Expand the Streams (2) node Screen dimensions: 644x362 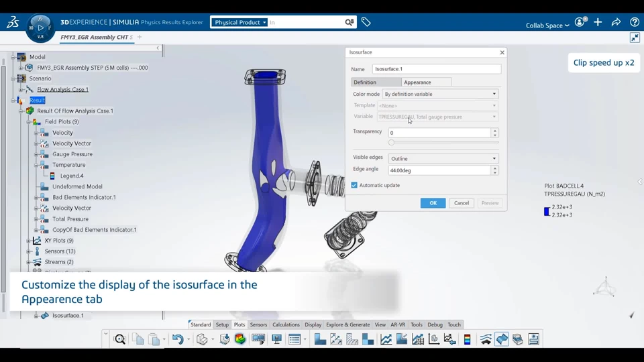(28, 262)
